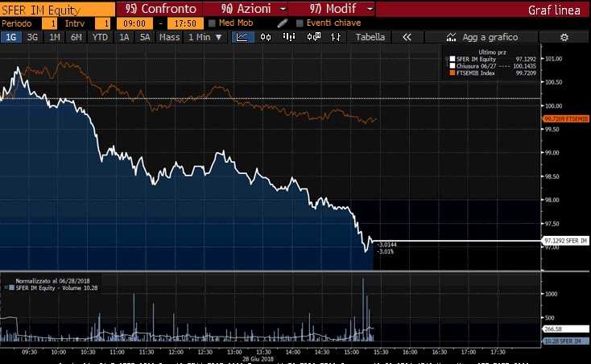Click the 266.58 volume axis tag

pos(565,329)
